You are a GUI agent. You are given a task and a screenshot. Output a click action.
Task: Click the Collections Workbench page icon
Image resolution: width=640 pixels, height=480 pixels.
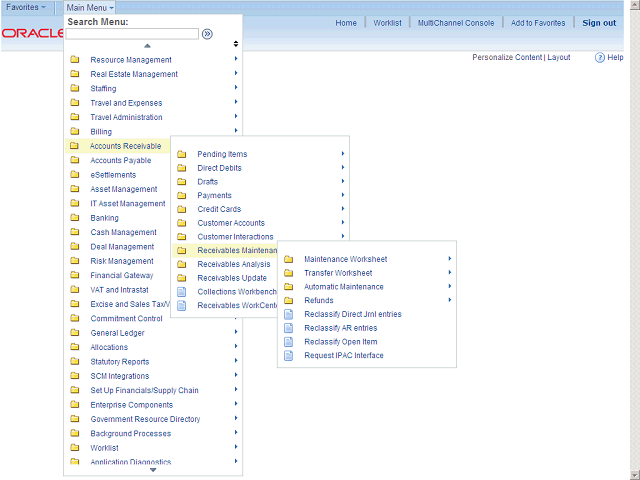pyautogui.click(x=182, y=292)
